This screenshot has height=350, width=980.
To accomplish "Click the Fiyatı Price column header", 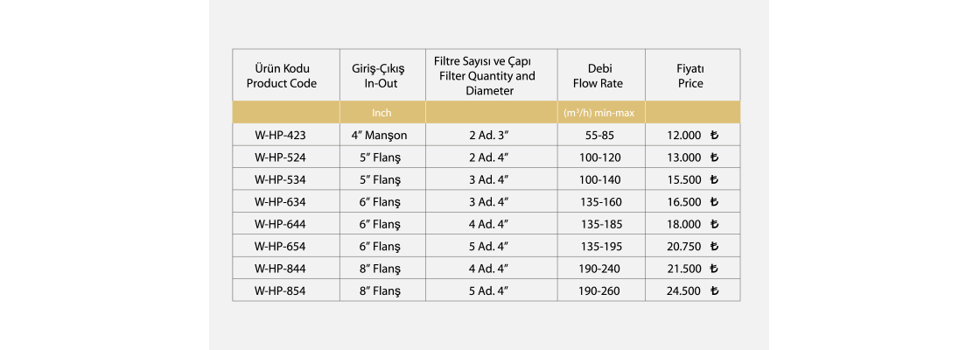I will [690, 75].
